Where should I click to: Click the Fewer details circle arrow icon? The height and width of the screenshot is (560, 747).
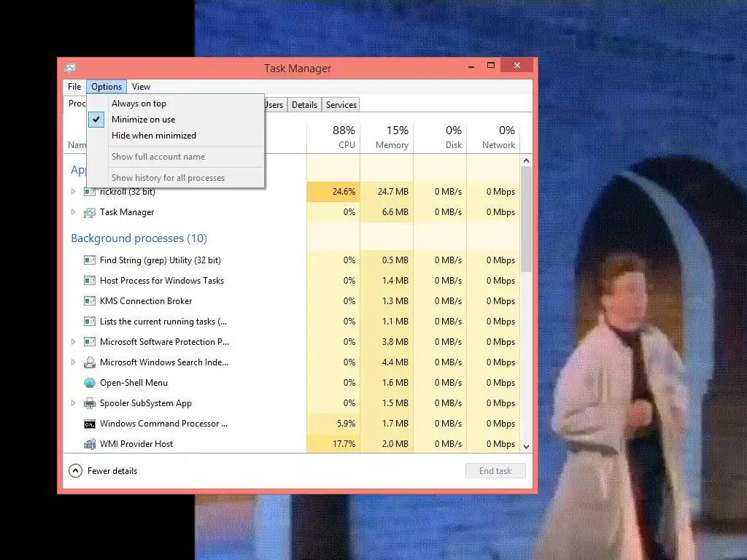[x=75, y=471]
